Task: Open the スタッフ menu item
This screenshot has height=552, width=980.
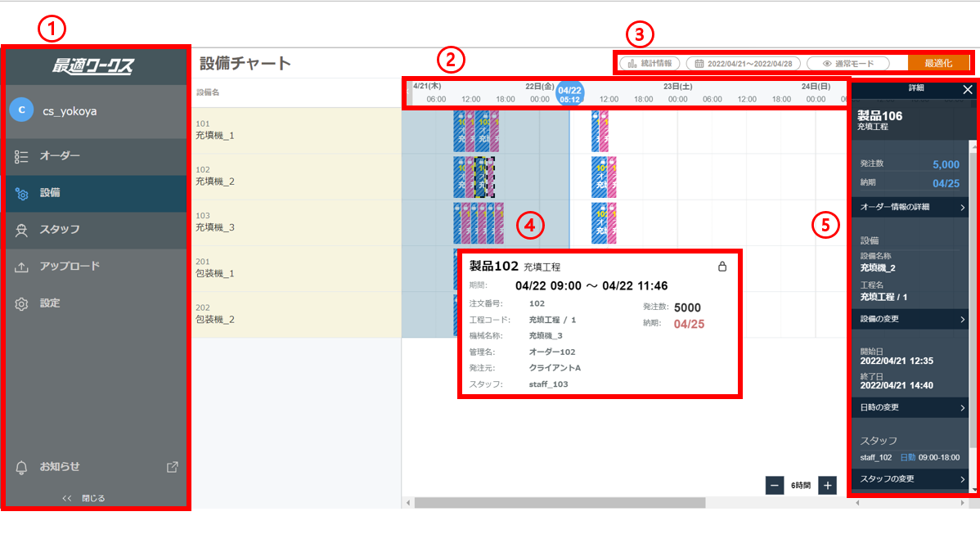Action: [96, 230]
